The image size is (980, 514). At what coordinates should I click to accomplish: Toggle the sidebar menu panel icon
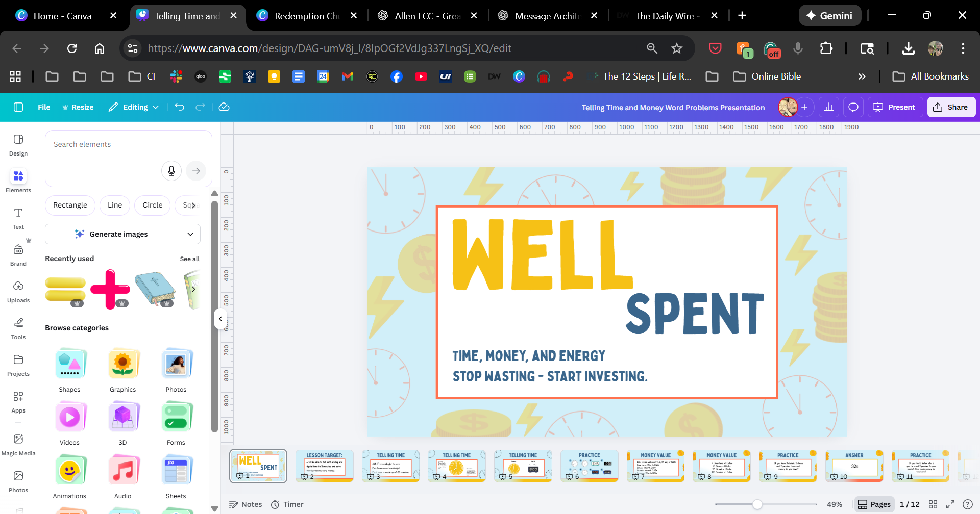coord(18,107)
